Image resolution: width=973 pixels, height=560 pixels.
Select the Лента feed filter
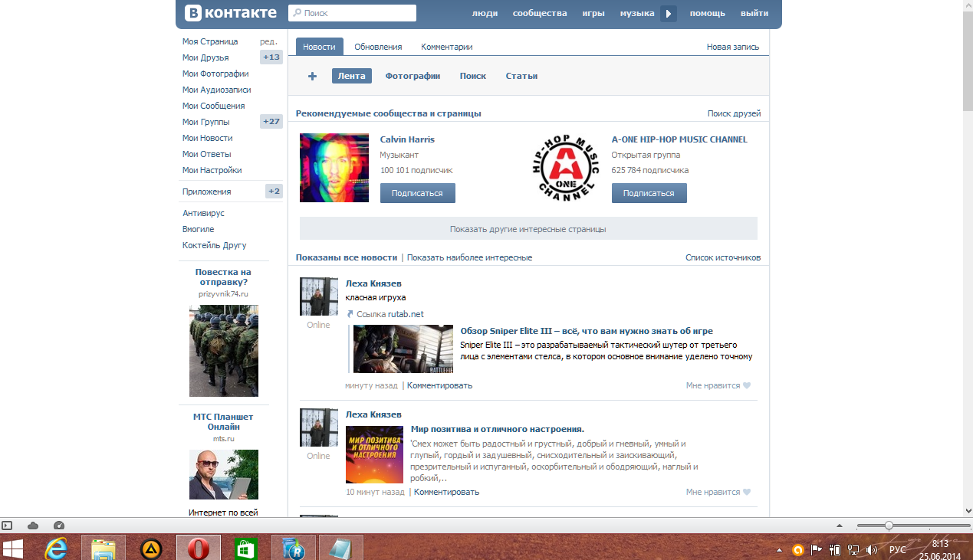352,76
